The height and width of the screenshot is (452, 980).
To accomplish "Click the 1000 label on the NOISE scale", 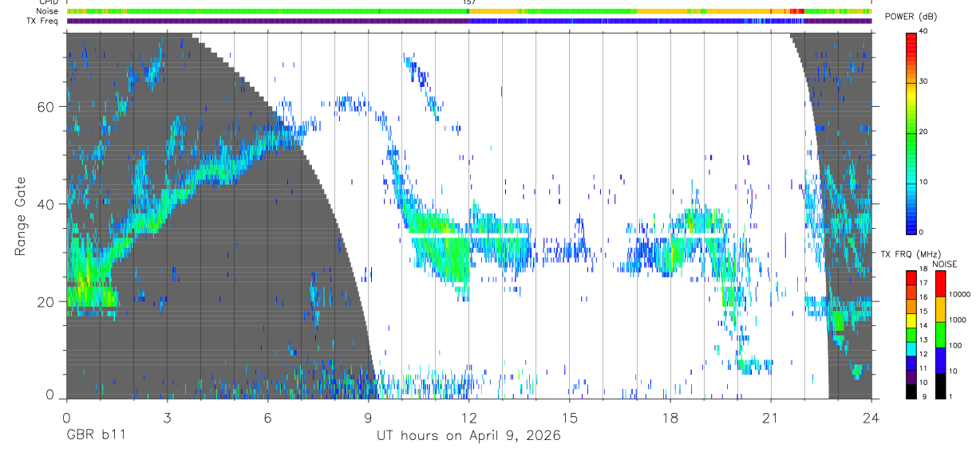I will point(958,320).
